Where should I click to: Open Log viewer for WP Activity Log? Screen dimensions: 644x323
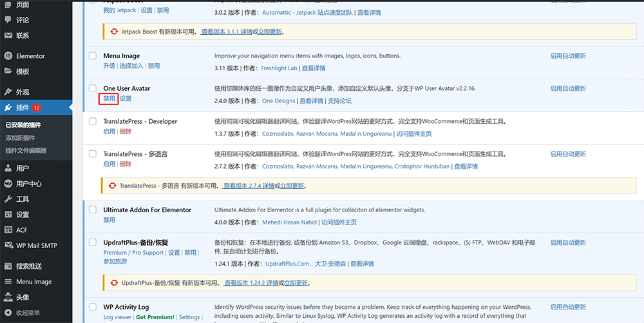pyautogui.click(x=117, y=317)
